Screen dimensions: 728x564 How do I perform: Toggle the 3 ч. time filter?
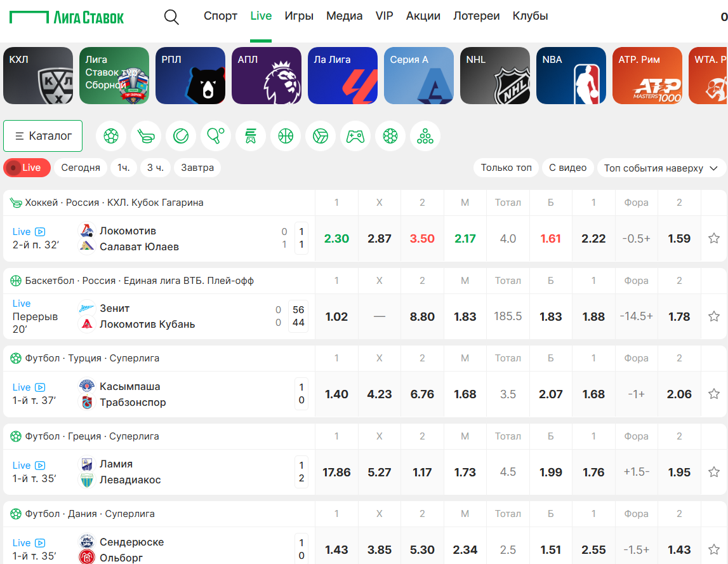point(156,168)
